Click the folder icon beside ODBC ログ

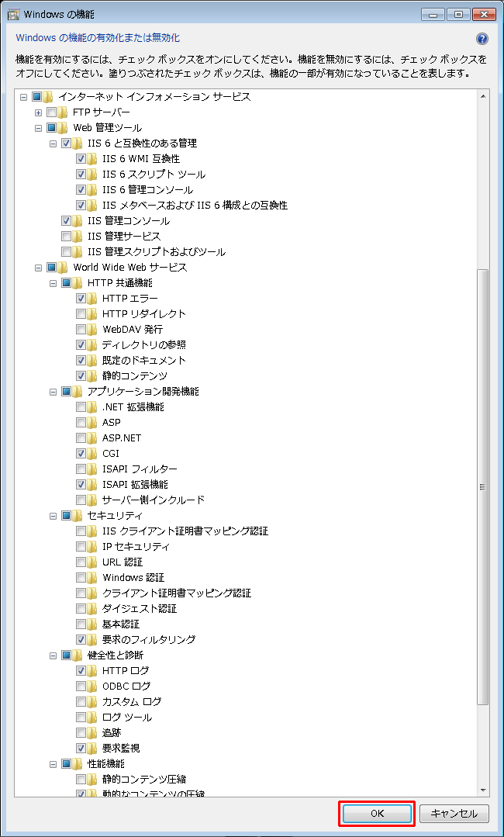(x=92, y=686)
